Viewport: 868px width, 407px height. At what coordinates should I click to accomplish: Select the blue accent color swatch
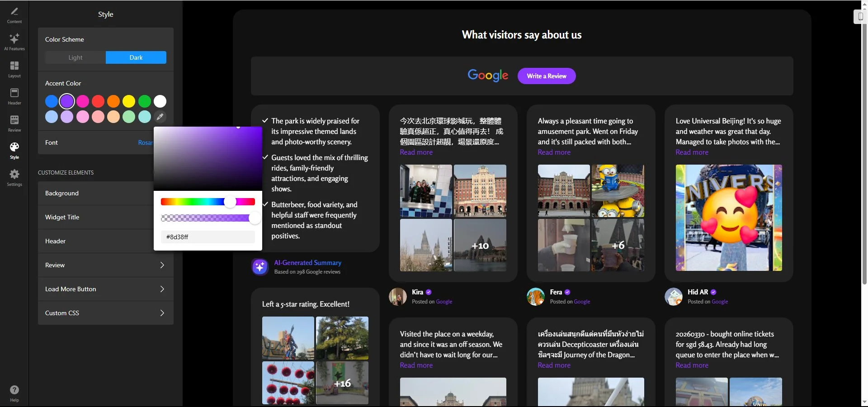52,101
